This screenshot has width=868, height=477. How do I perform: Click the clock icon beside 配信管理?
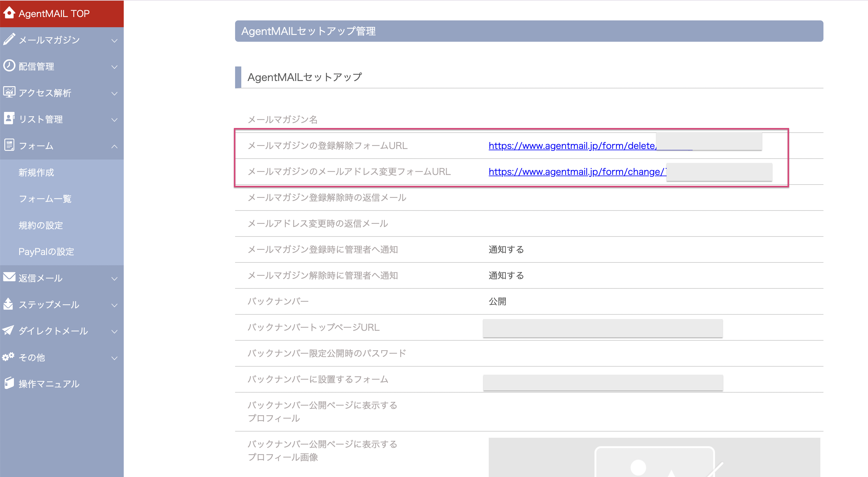point(9,66)
